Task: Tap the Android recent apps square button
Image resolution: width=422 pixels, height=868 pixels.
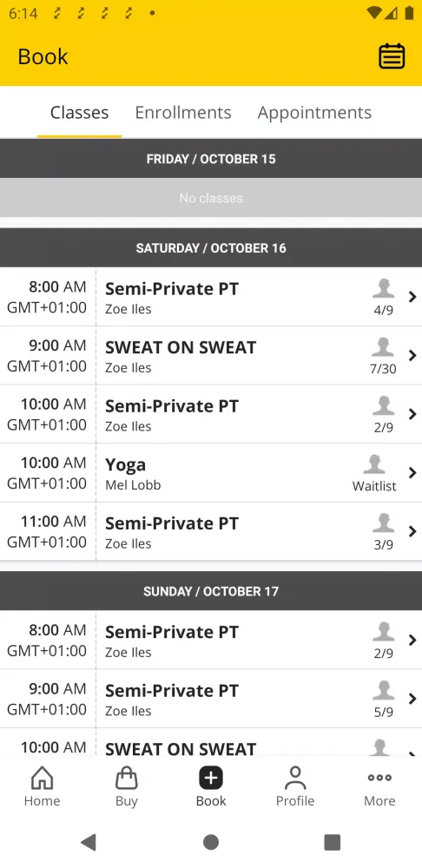Action: (333, 842)
